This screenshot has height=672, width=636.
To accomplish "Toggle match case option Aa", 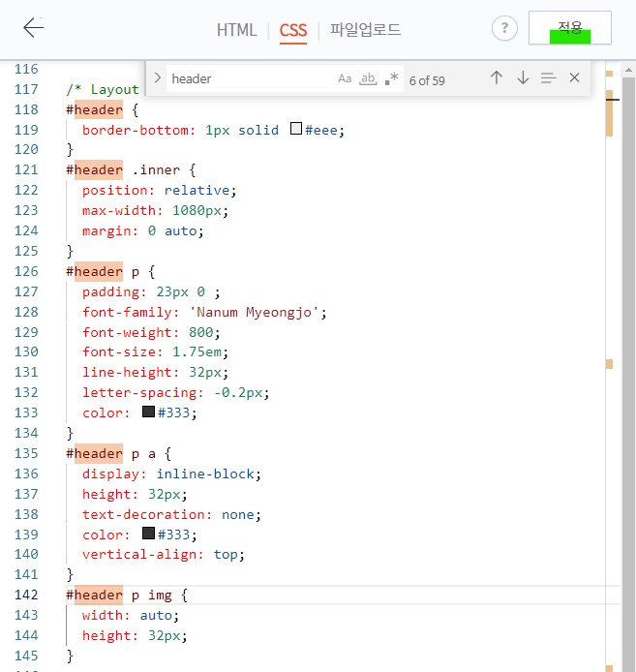I will click(x=345, y=78).
